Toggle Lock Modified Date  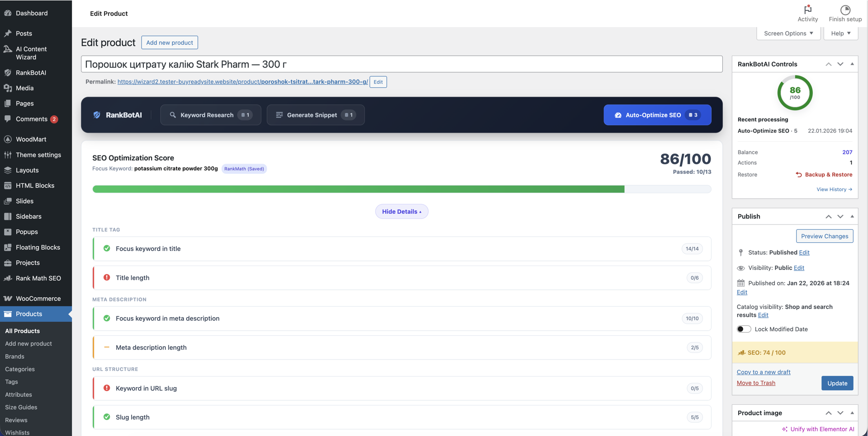[743, 329]
